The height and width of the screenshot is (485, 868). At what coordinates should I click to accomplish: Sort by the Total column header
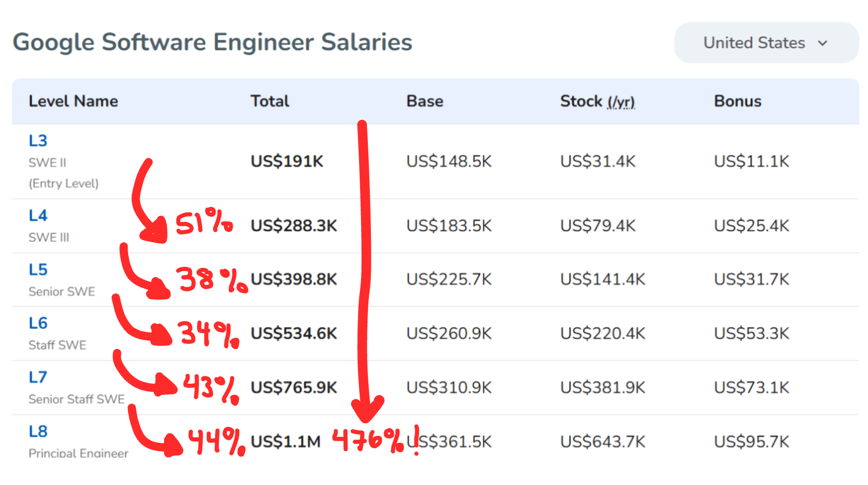[269, 101]
